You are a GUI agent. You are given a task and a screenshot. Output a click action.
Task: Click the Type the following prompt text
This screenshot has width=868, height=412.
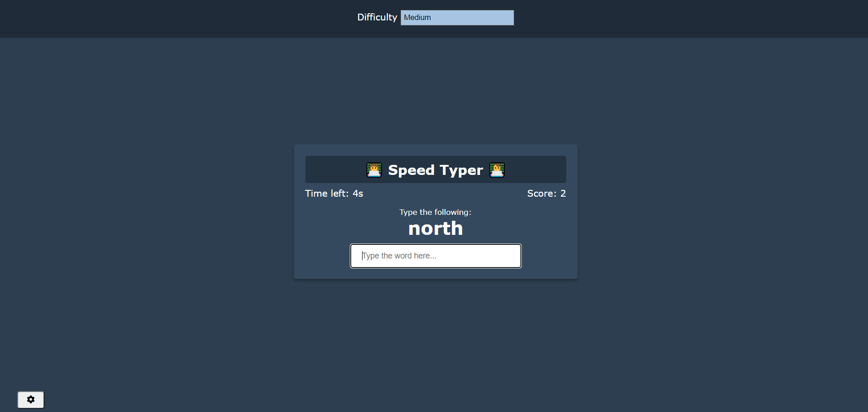(x=435, y=212)
